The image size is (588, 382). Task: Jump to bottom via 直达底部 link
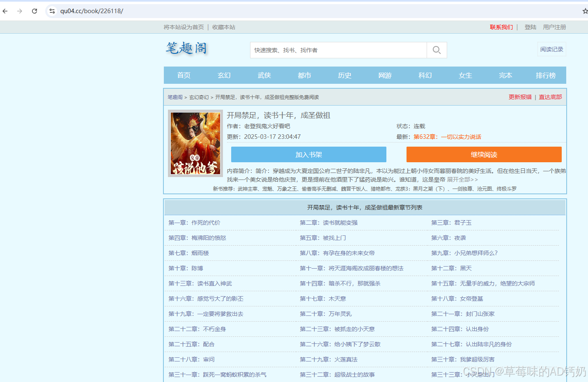point(551,97)
